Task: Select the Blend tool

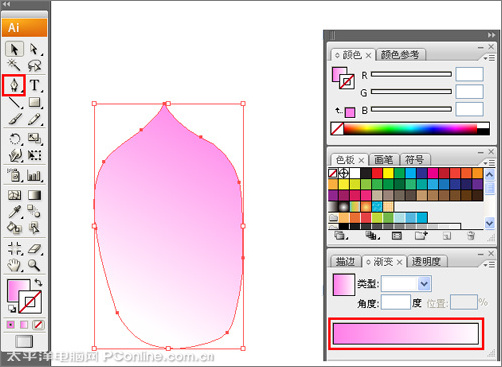Action: click(34, 211)
